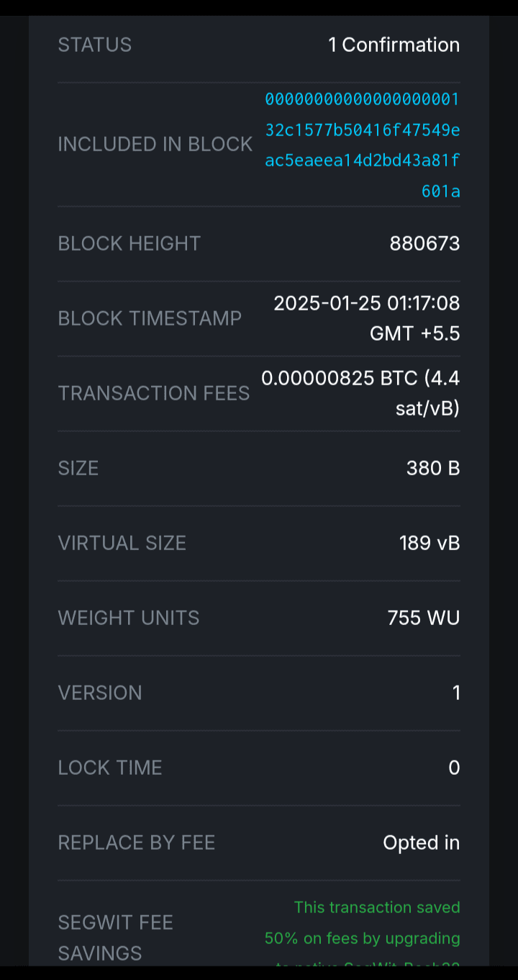Click the block timestamp 2025-01-25 value

[x=366, y=318]
